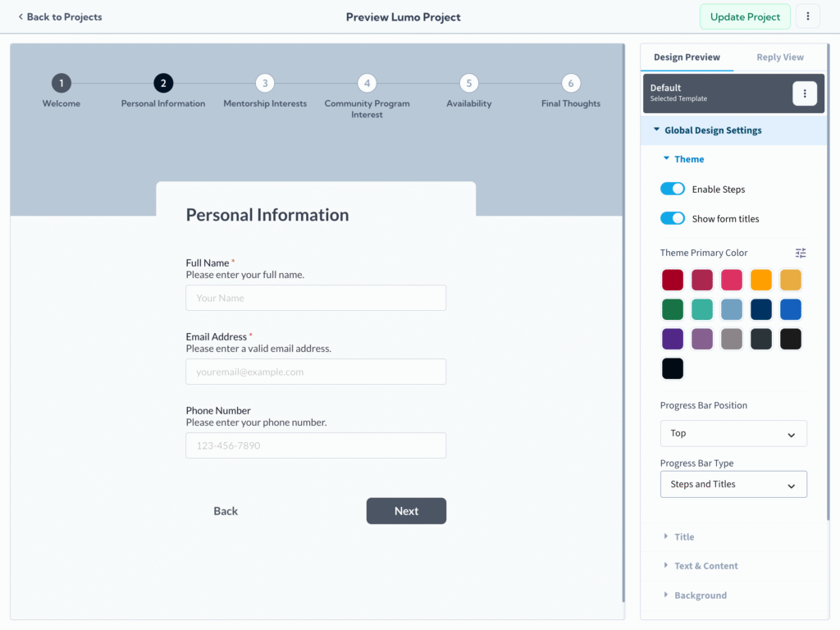
Task: Open custom color settings beside Theme Primary Color
Action: pyautogui.click(x=801, y=253)
